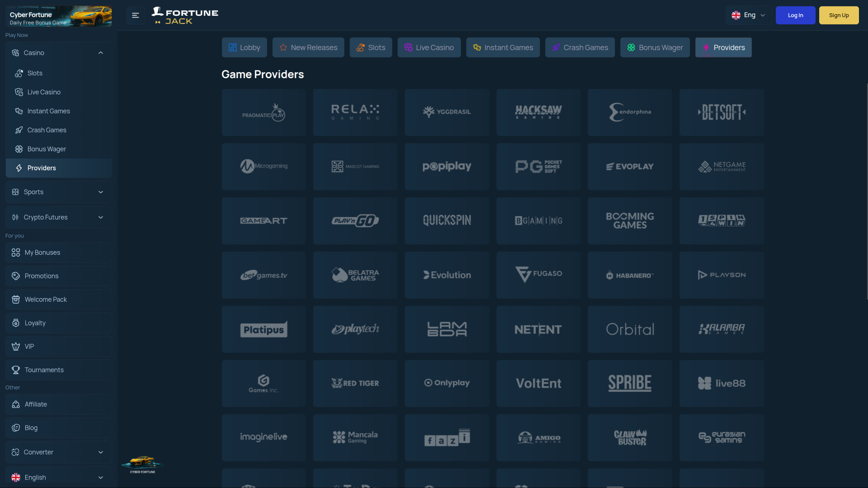Click the Sign Up button
Screen dimensions: 868x488
click(x=839, y=15)
